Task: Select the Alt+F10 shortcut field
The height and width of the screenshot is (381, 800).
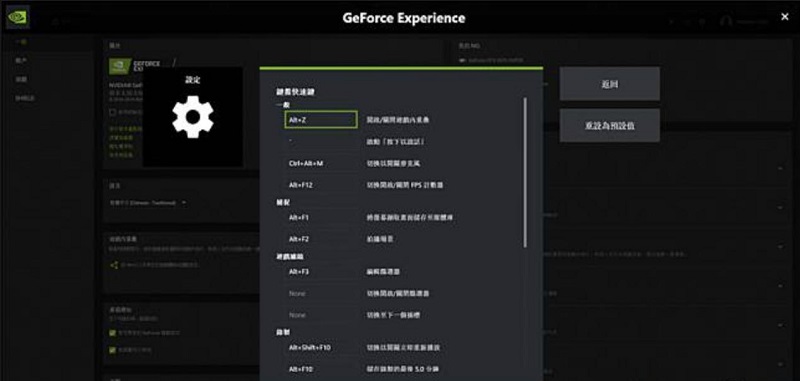Action: pos(321,369)
